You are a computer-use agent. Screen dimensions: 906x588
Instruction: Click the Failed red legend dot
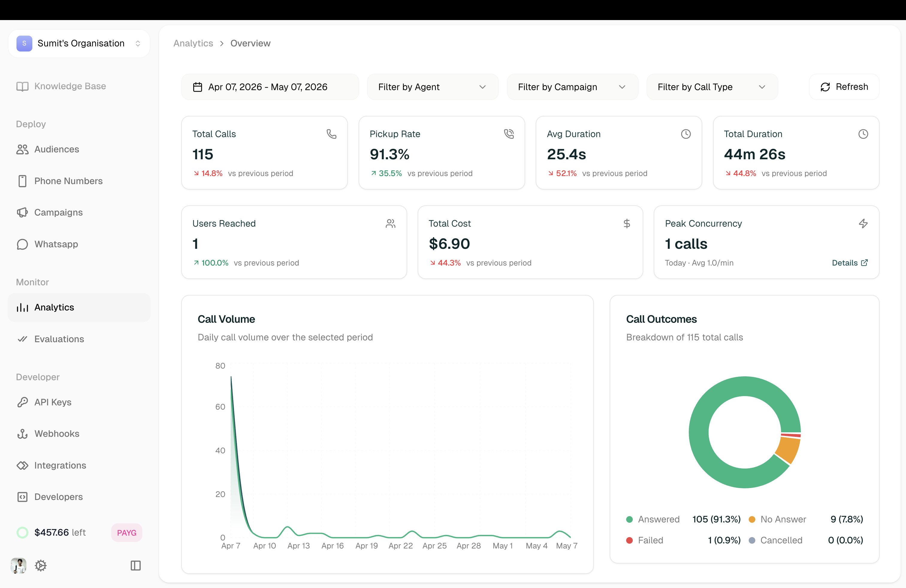pos(630,540)
